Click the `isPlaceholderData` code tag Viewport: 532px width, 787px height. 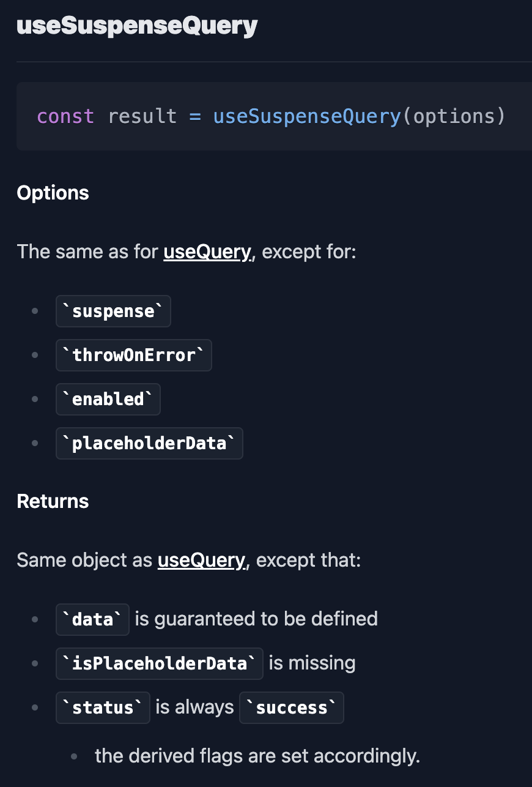[160, 663]
